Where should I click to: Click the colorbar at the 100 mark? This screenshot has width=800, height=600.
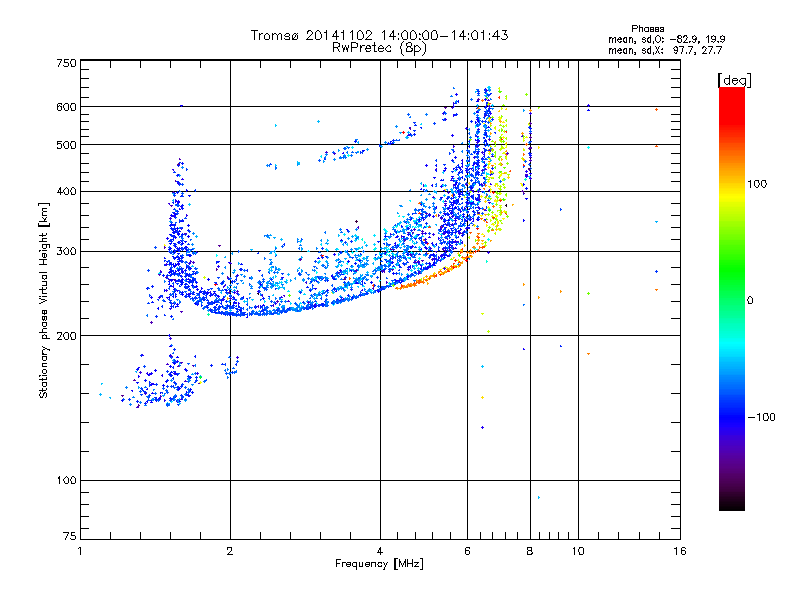[x=732, y=184]
